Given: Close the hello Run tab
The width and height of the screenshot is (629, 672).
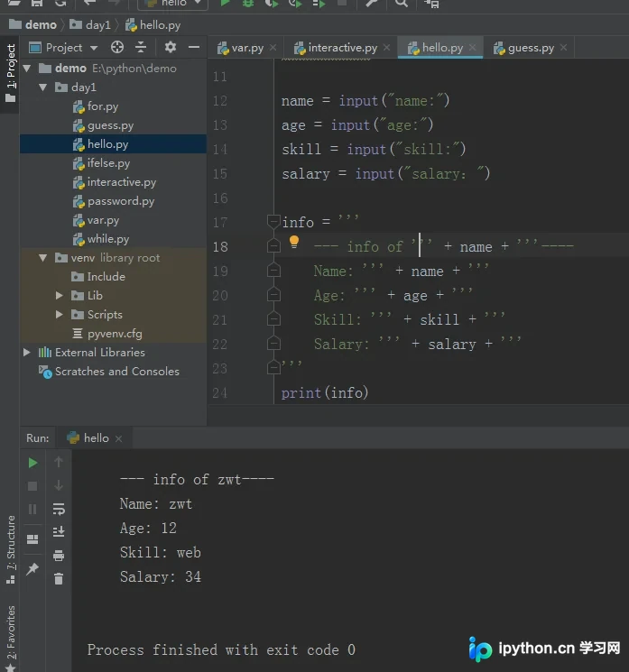Looking at the screenshot, I should (x=119, y=439).
